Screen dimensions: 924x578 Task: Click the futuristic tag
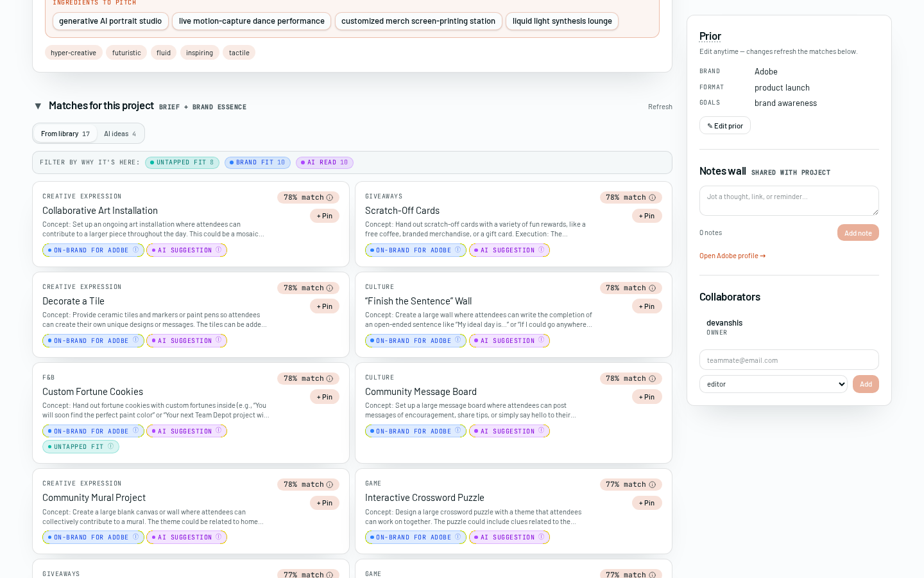point(126,53)
